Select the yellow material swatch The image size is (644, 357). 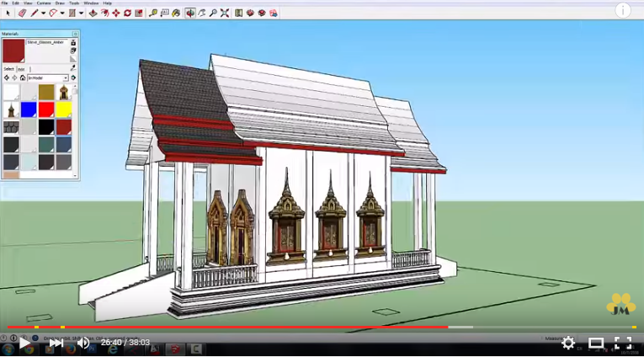tap(64, 109)
